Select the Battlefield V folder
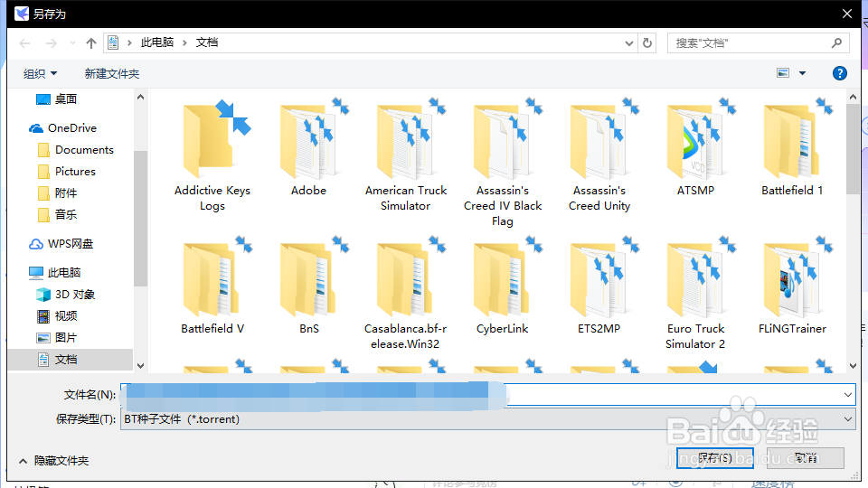The image size is (868, 488). [212, 286]
